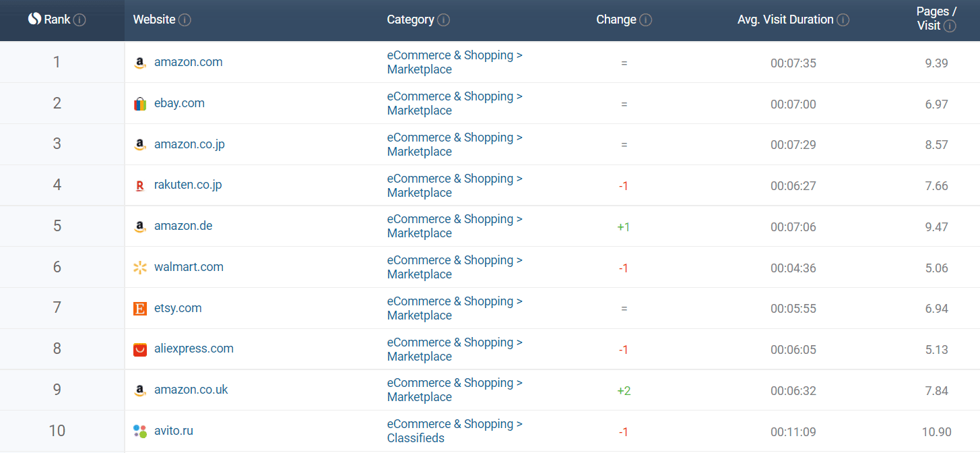Open ebay.com's Marketplace category link
Screen dimensions: 980x453
click(419, 111)
